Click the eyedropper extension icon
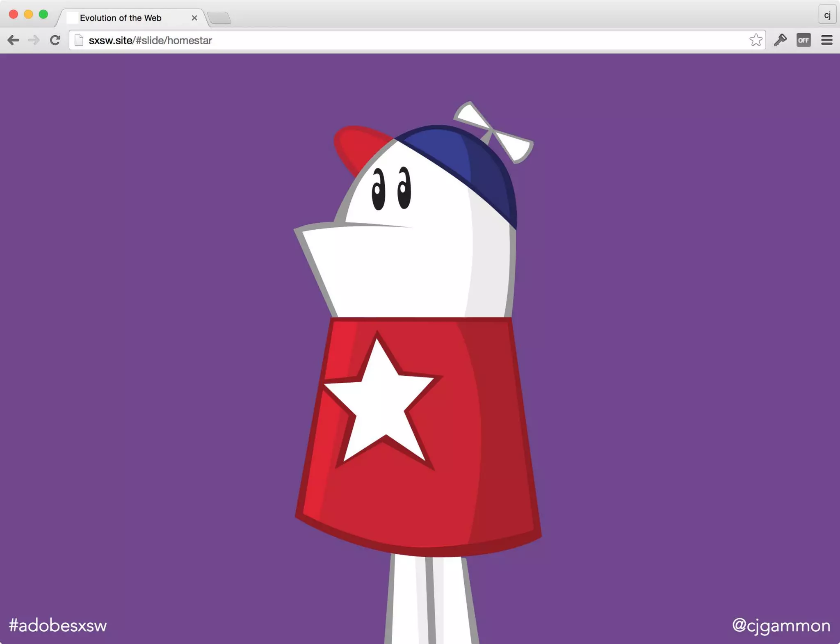 point(780,40)
